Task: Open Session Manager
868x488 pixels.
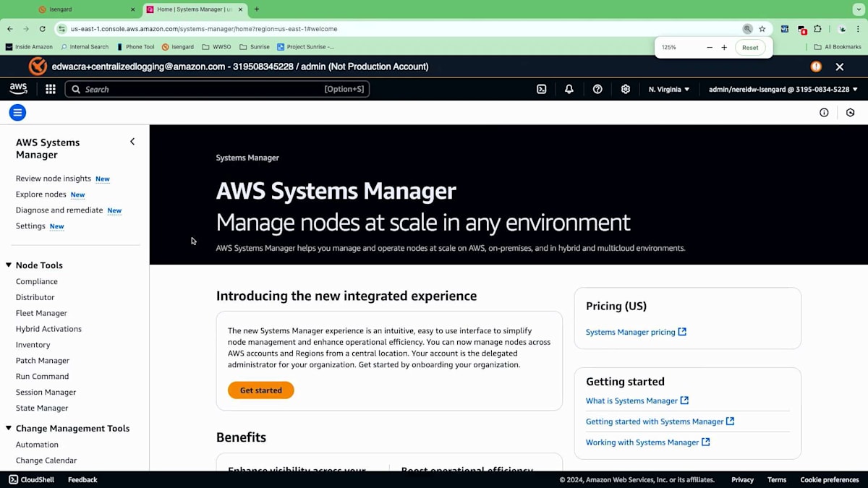Action: [x=46, y=393]
